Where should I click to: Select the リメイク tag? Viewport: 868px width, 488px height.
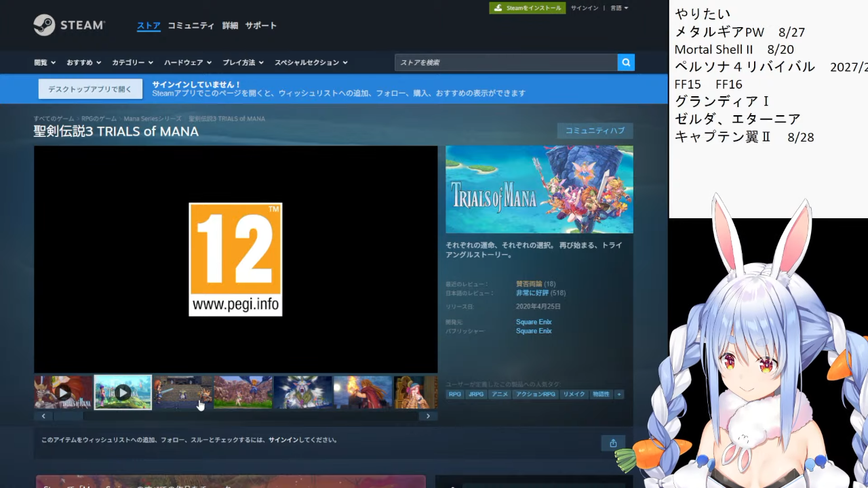(x=574, y=394)
